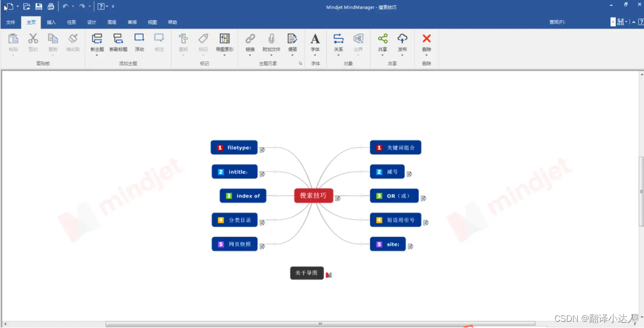Click the vertical scrollbar up arrow
Image resolution: width=644 pixels, height=328 pixels.
click(642, 74)
